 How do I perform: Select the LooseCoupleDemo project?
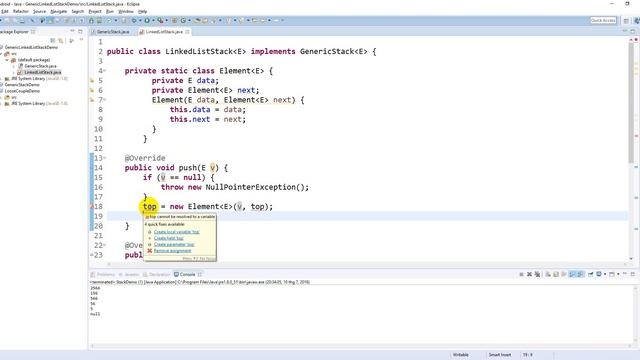pos(22,91)
